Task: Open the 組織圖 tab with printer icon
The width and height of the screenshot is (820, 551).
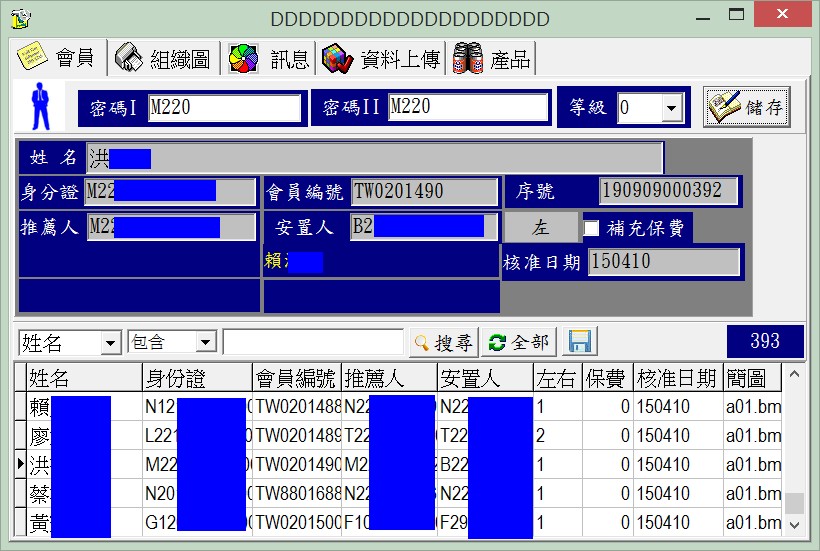Action: click(164, 58)
